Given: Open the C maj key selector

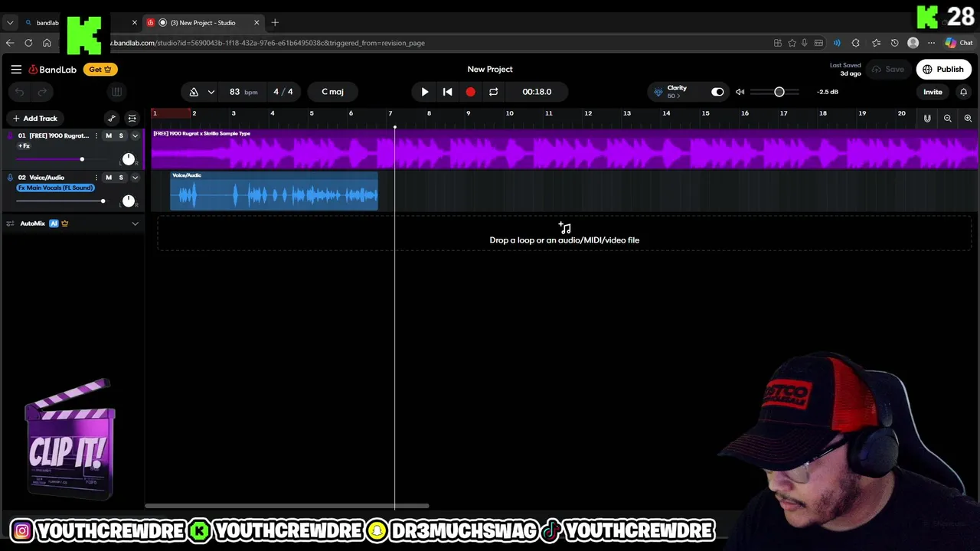Looking at the screenshot, I should (332, 92).
